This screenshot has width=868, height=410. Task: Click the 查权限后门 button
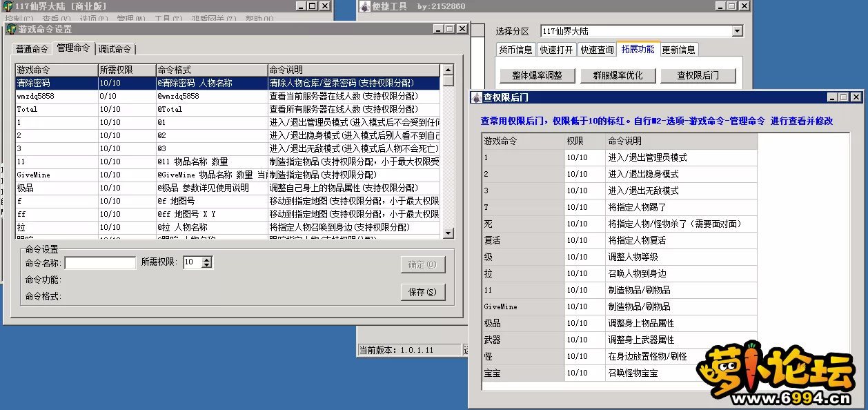click(698, 76)
